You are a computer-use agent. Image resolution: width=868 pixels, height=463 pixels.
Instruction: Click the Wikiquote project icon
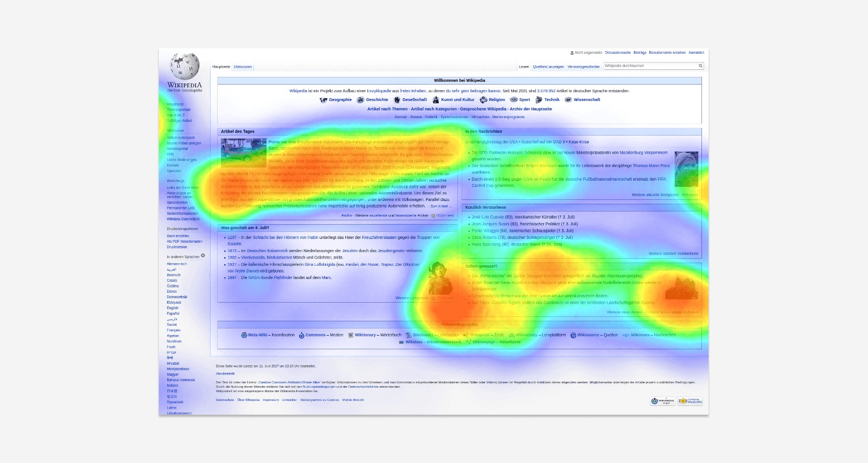pos(466,335)
